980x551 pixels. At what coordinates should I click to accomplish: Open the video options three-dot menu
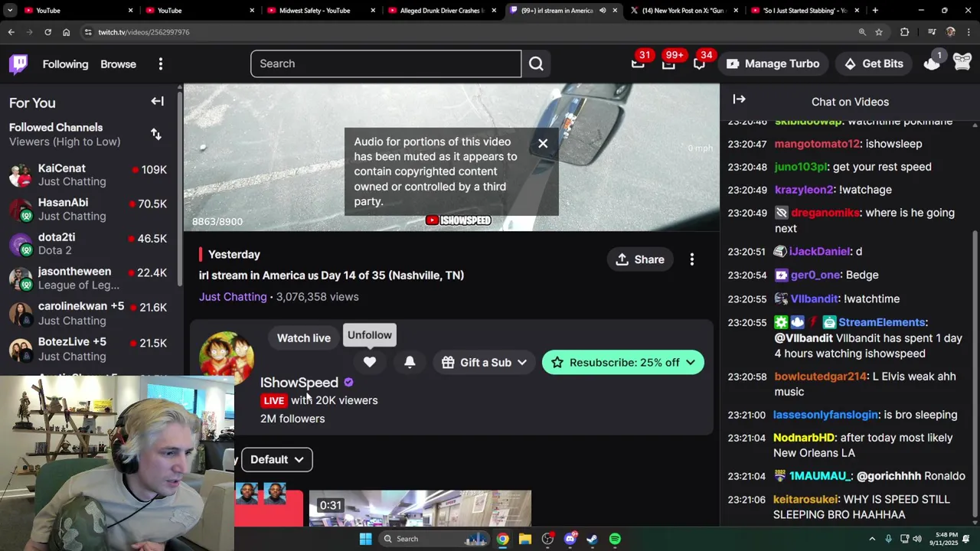[692, 259]
